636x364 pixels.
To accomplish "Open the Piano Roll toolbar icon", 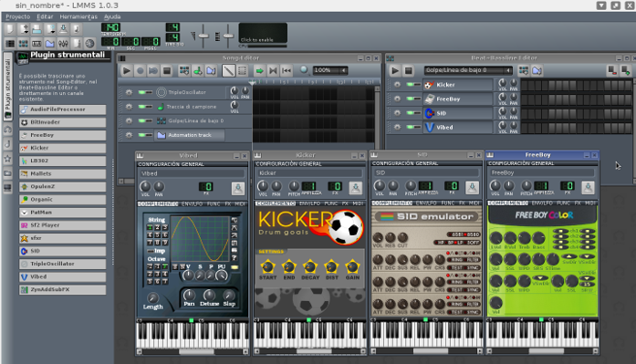I will 36,44.
